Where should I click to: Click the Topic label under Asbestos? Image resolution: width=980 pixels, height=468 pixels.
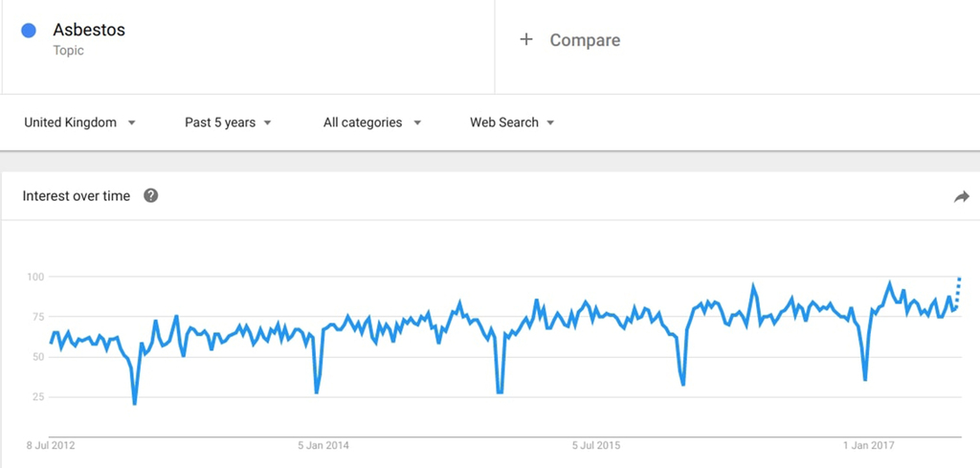click(68, 51)
